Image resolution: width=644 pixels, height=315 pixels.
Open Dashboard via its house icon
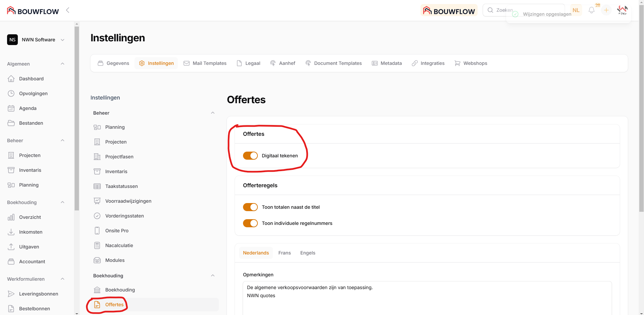coord(11,79)
